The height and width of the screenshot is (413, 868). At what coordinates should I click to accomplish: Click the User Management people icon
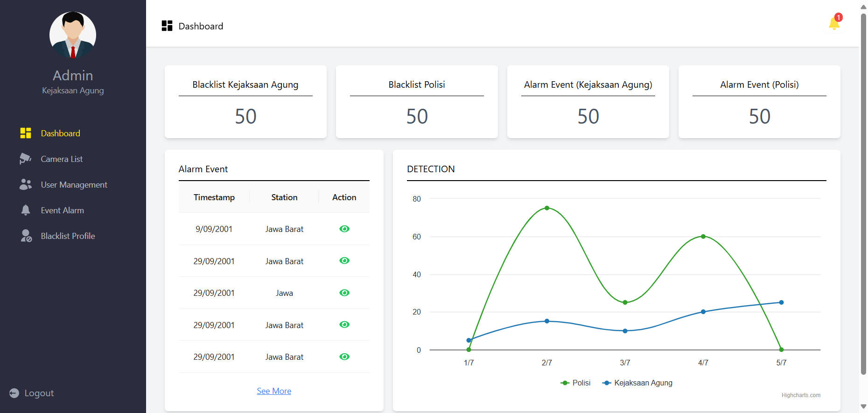coord(26,185)
